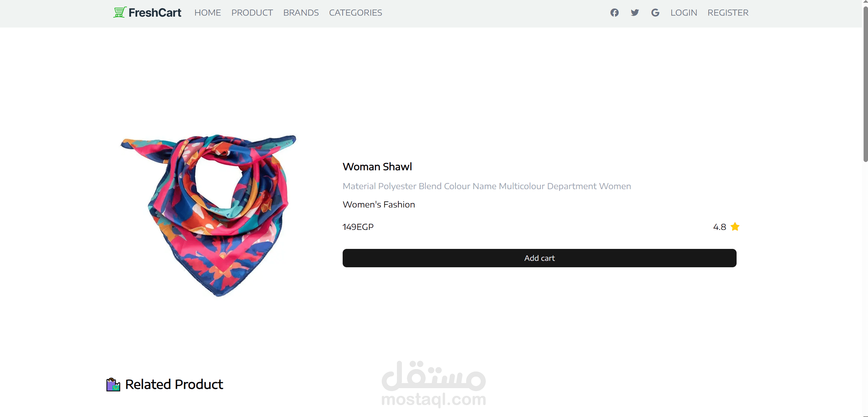
Task: Click the Woman Shawl product title
Action: pyautogui.click(x=377, y=167)
